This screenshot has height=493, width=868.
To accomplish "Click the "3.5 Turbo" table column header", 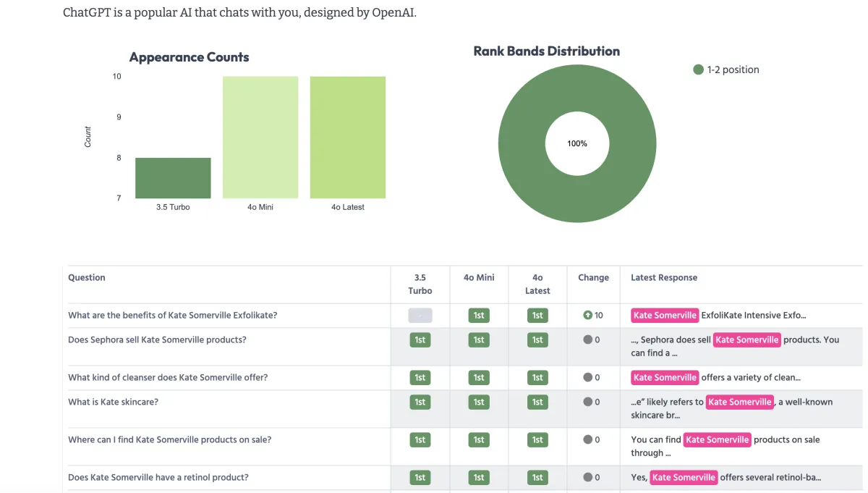I will point(420,284).
